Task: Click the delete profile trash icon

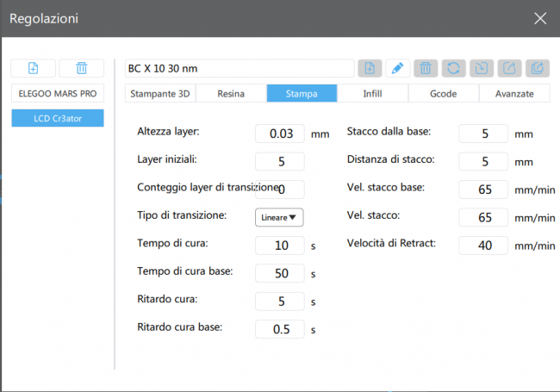Action: click(425, 68)
